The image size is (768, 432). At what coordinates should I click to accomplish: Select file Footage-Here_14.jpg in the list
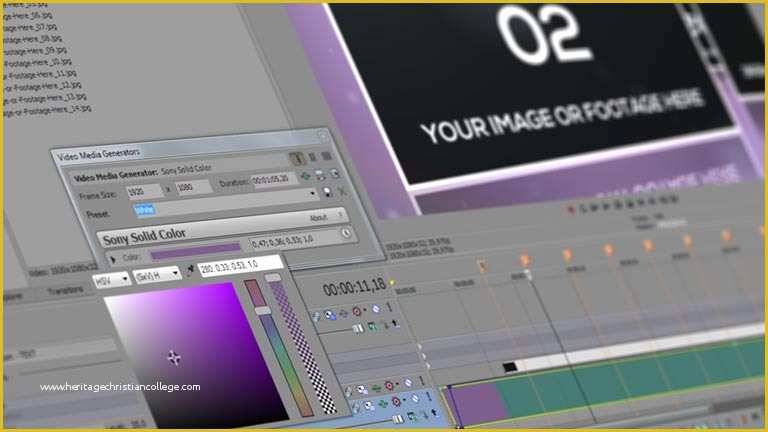tap(47, 111)
